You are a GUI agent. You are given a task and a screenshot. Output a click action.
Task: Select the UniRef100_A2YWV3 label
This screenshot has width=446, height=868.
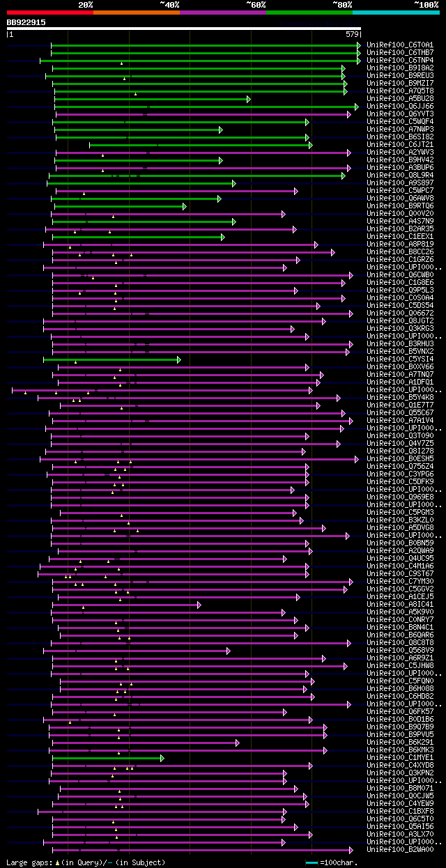point(400,152)
